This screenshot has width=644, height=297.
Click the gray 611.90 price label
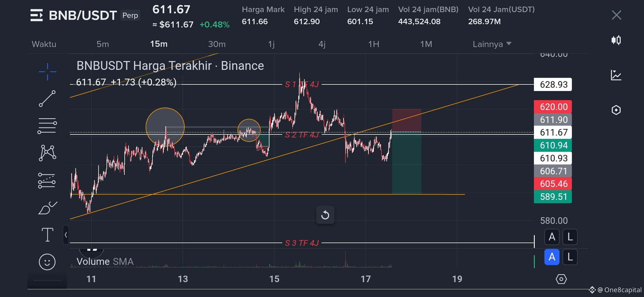[553, 120]
